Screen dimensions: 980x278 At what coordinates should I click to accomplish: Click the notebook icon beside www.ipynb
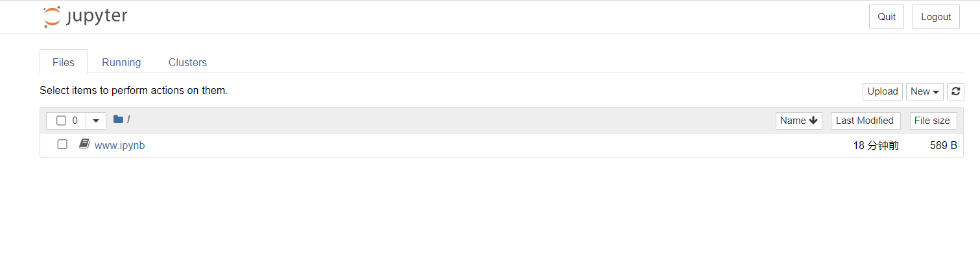click(x=84, y=144)
